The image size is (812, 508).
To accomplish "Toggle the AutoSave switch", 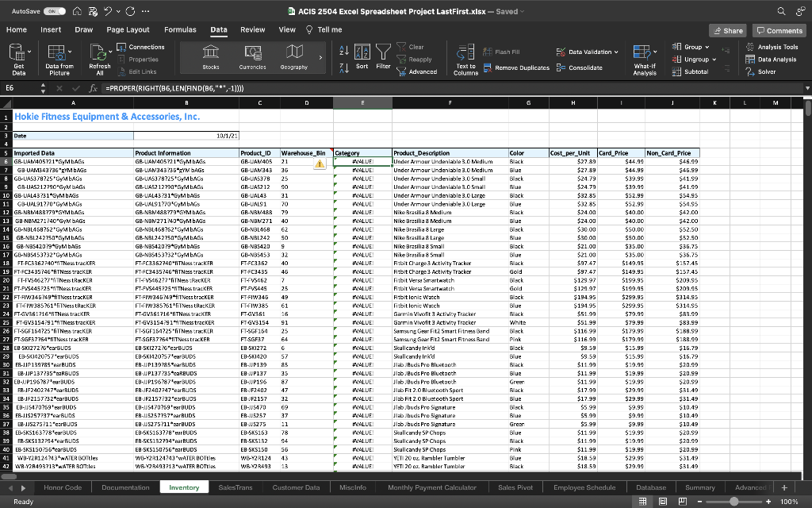I will (55, 11).
